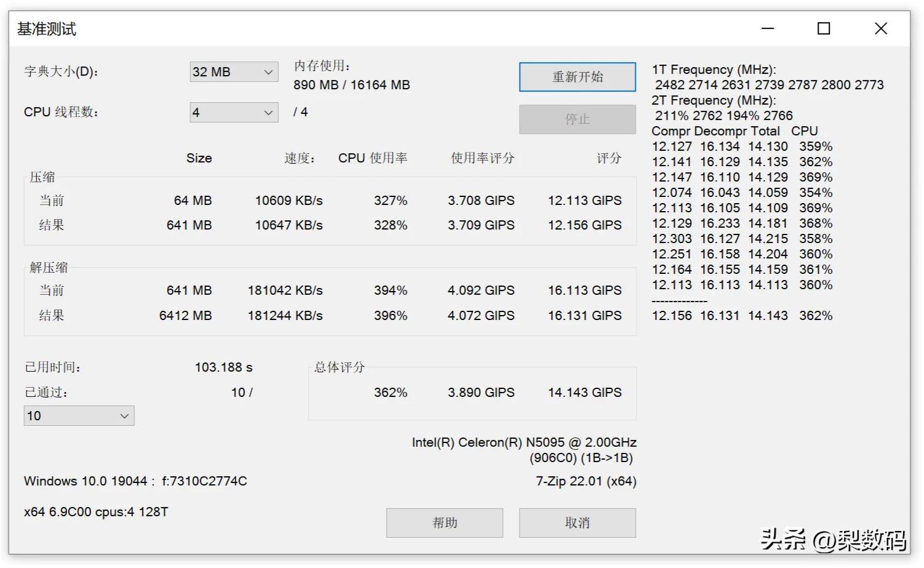Click the memory usage text 890 MB / 16164 MB
This screenshot has height=568, width=924.
pyautogui.click(x=352, y=84)
